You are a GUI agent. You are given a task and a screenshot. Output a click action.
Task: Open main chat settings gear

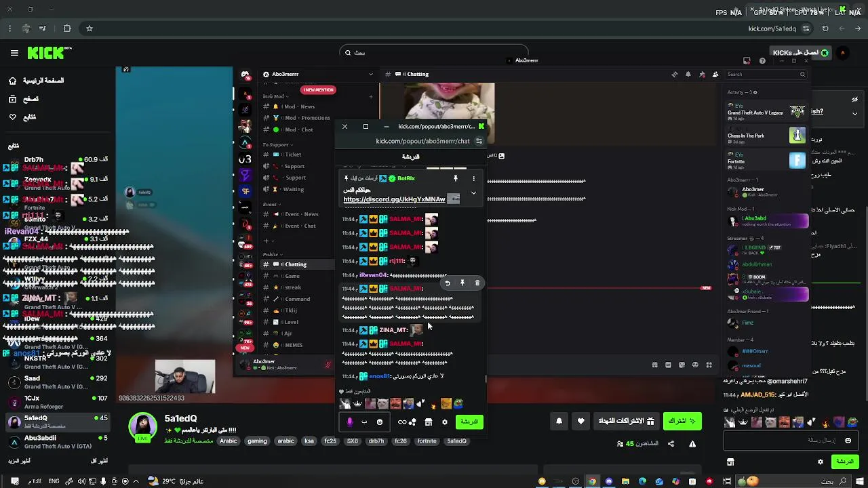tap(820, 462)
